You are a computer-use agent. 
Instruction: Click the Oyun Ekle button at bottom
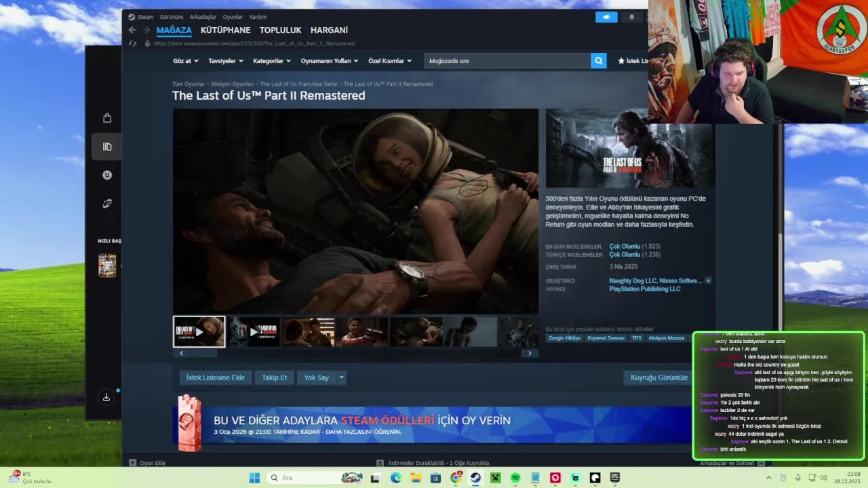click(x=148, y=463)
